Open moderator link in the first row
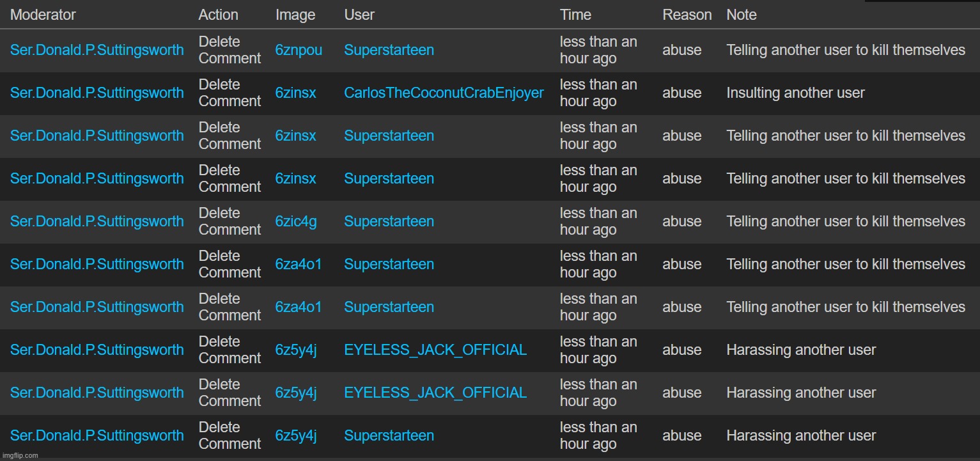 pos(97,50)
